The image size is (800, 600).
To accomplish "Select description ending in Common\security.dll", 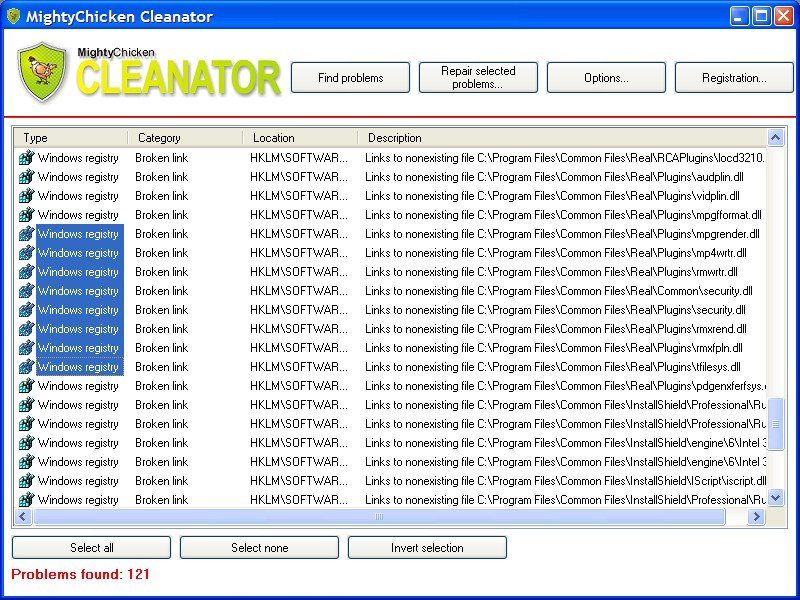I will pos(559,291).
